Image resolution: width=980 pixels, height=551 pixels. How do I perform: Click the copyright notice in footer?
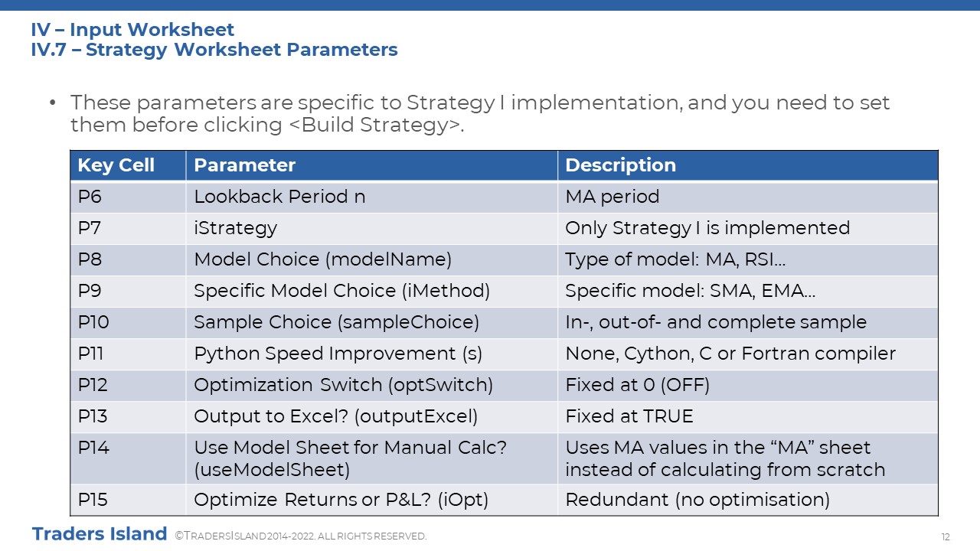[301, 536]
